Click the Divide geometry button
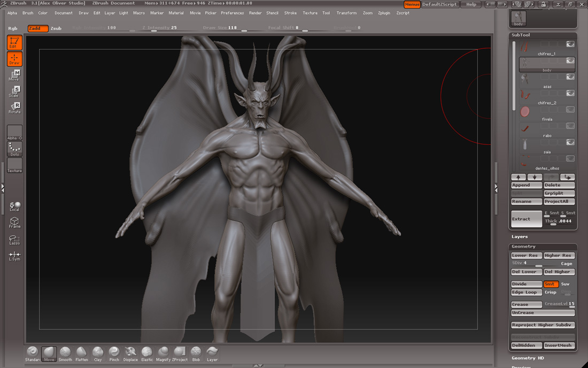Viewport: 588px width, 368px height. coord(527,284)
